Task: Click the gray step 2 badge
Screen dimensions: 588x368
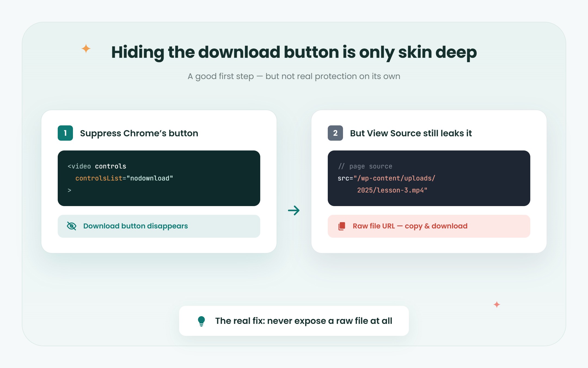Action: click(335, 133)
